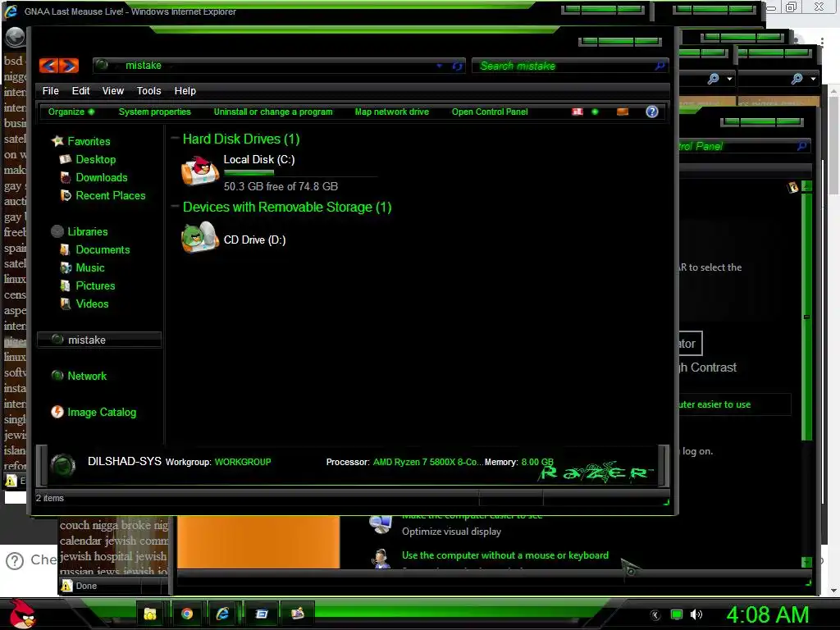Open the View menu
This screenshot has width=840, height=630.
(113, 90)
